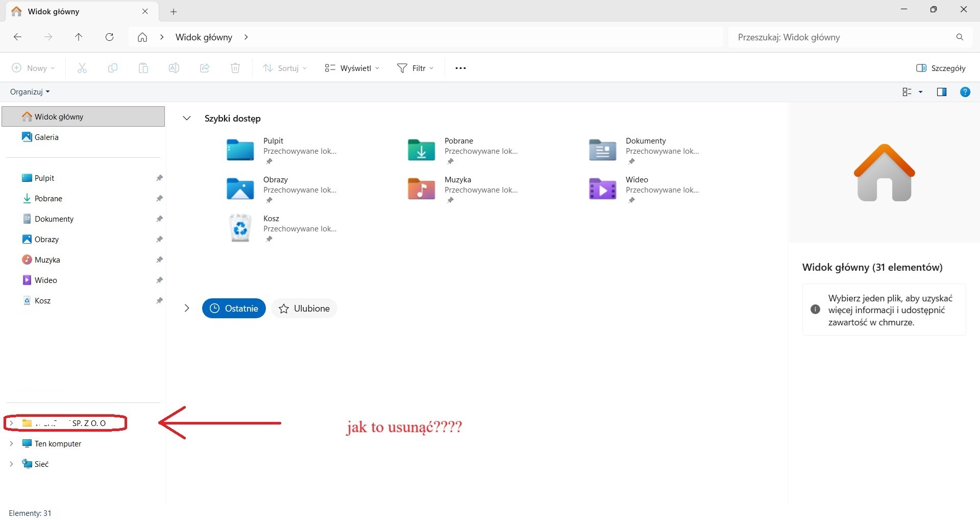This screenshot has width=980, height=520.
Task: Open the Pobrane folder tile
Action: click(x=463, y=151)
